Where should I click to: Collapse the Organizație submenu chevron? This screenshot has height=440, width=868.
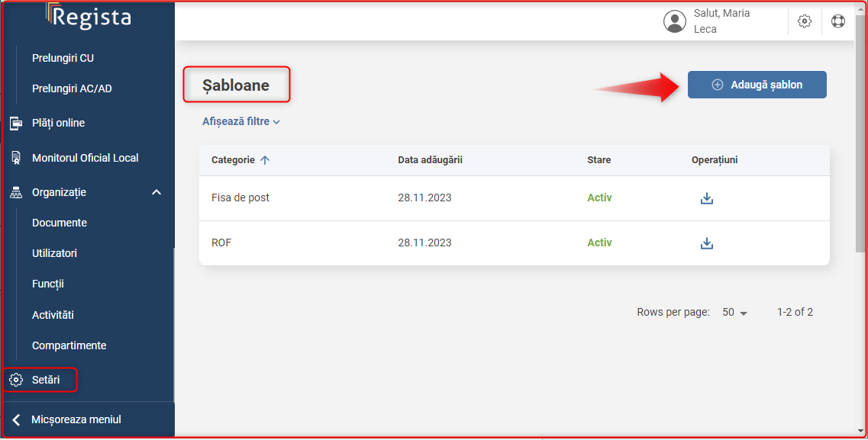coord(156,192)
